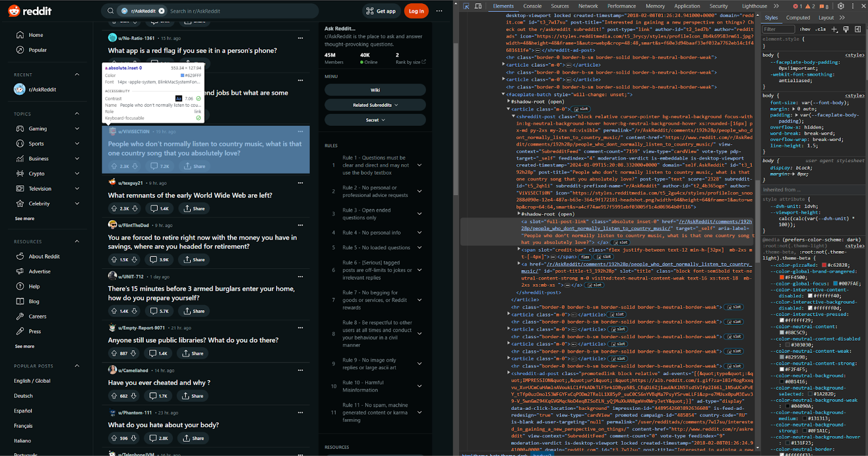Toggle .cls element classes panel
The width and height of the screenshot is (868, 456).
tap(821, 29)
